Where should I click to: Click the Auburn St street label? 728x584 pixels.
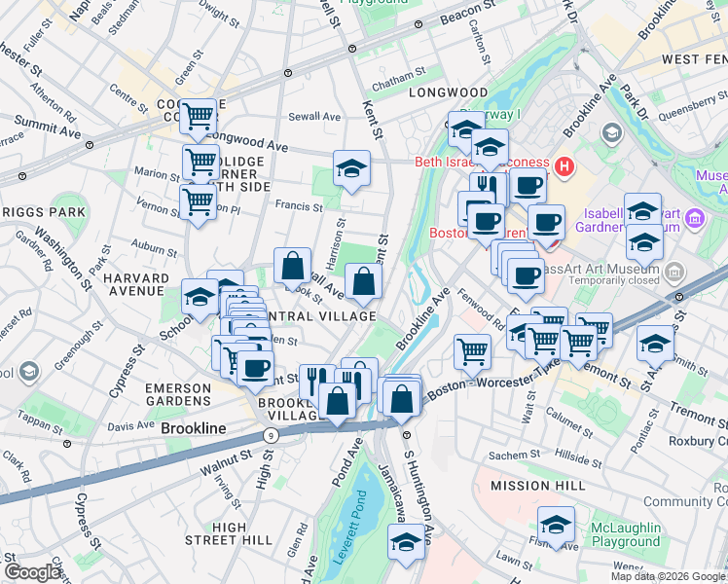(154, 248)
